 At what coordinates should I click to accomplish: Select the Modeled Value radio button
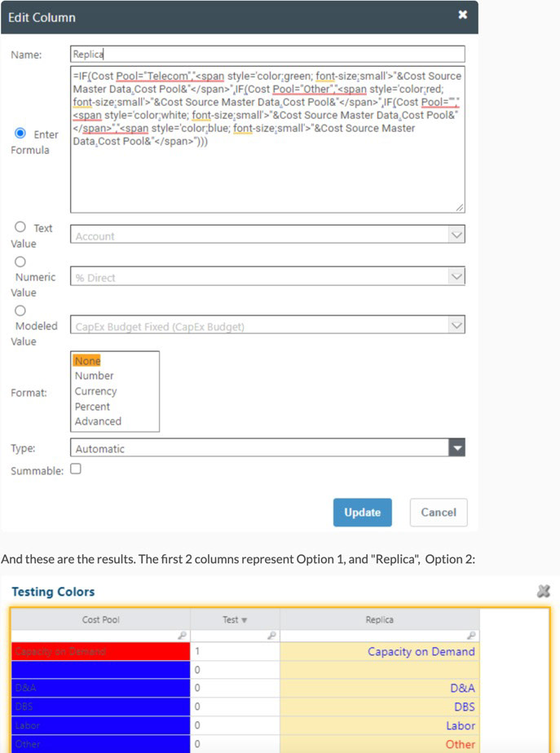point(20,310)
